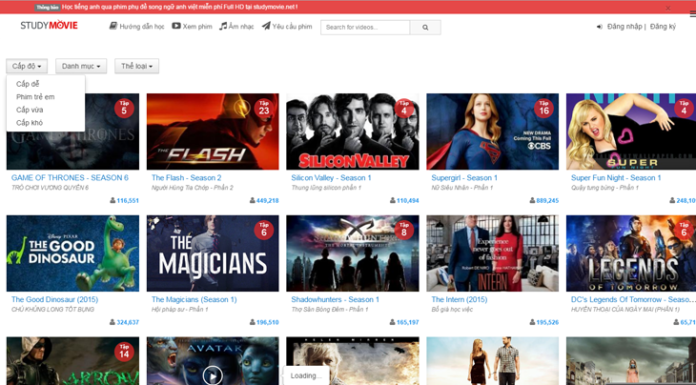Click The Magicians poster thumbnail
Image resolution: width=696 pixels, height=385 pixels.
pos(213,253)
